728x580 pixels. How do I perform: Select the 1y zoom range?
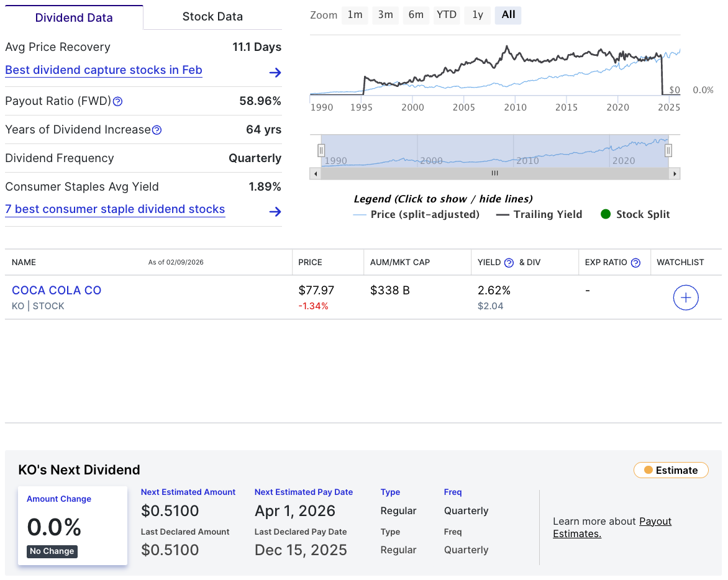point(477,15)
